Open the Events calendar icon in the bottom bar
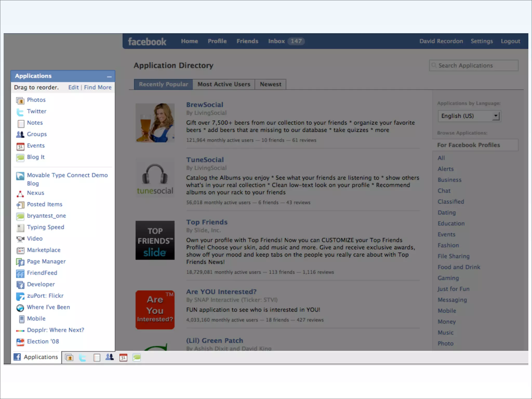Viewport: 532px width, 399px height. [x=123, y=358]
